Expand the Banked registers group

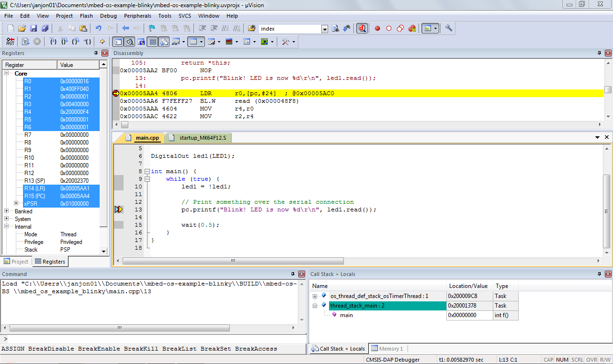(x=7, y=211)
